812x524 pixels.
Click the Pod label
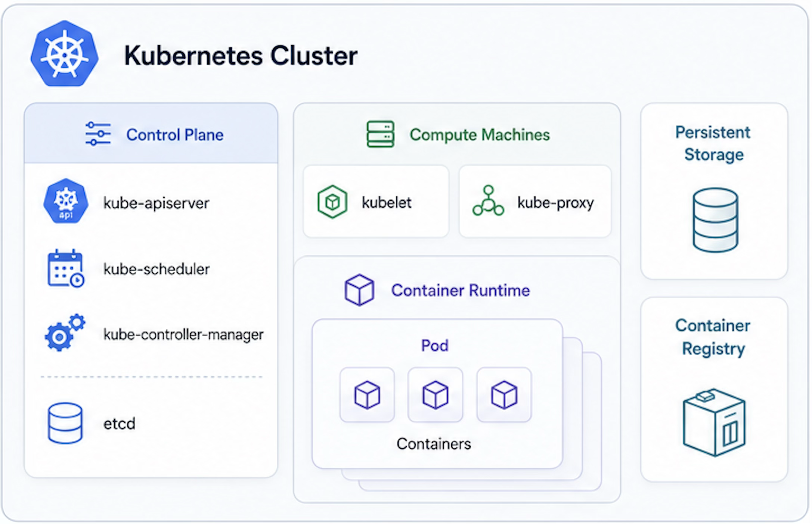[435, 346]
